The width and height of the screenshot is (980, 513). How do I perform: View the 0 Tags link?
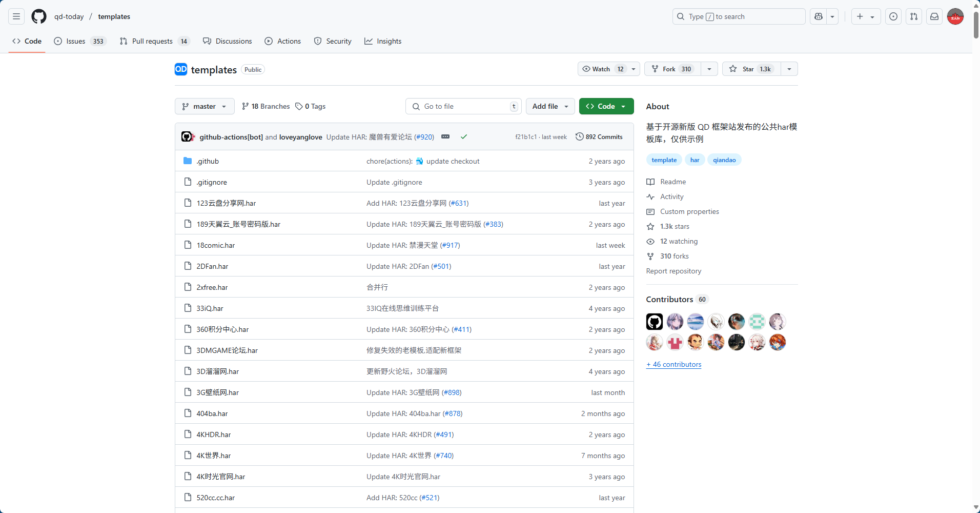(310, 106)
